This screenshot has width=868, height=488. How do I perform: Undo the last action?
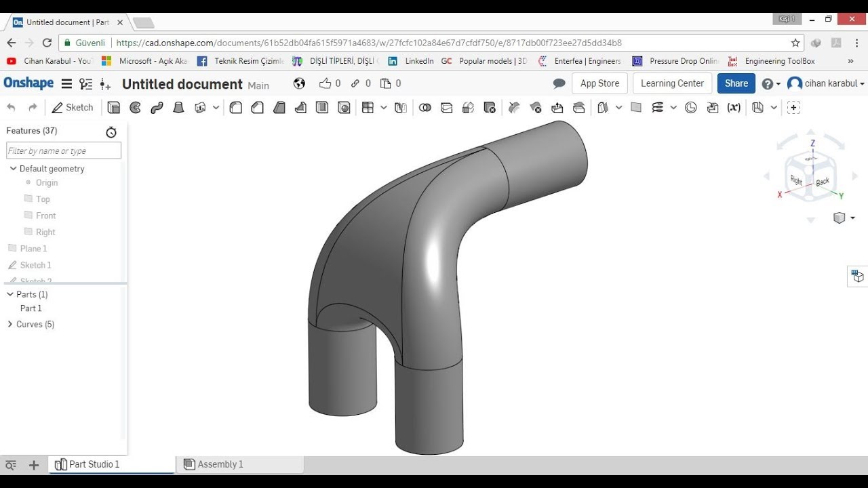pos(11,107)
